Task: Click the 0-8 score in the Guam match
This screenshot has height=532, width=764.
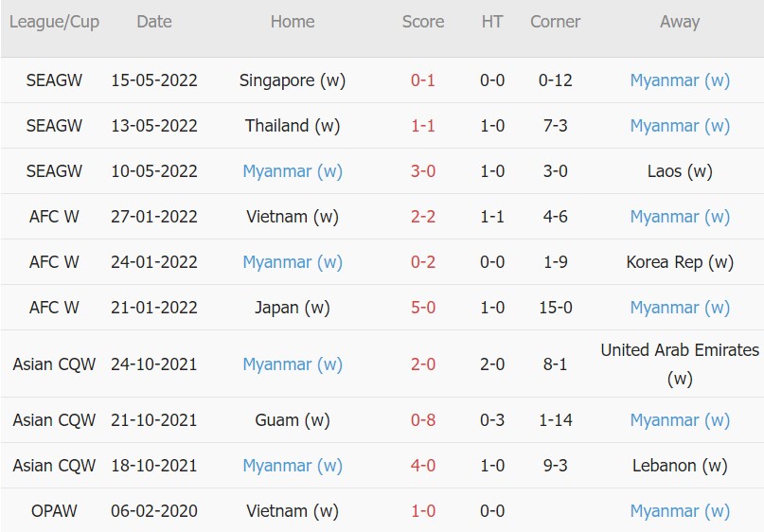Action: pos(423,420)
